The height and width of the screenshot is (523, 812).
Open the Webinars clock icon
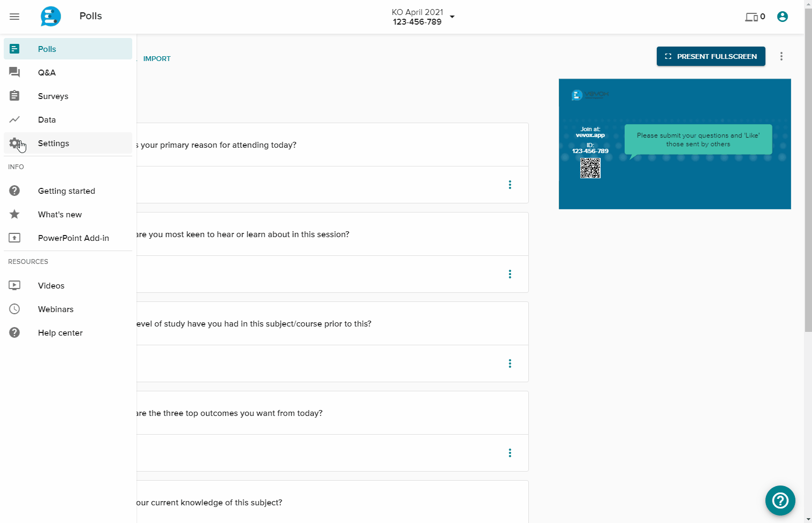pyautogui.click(x=14, y=309)
